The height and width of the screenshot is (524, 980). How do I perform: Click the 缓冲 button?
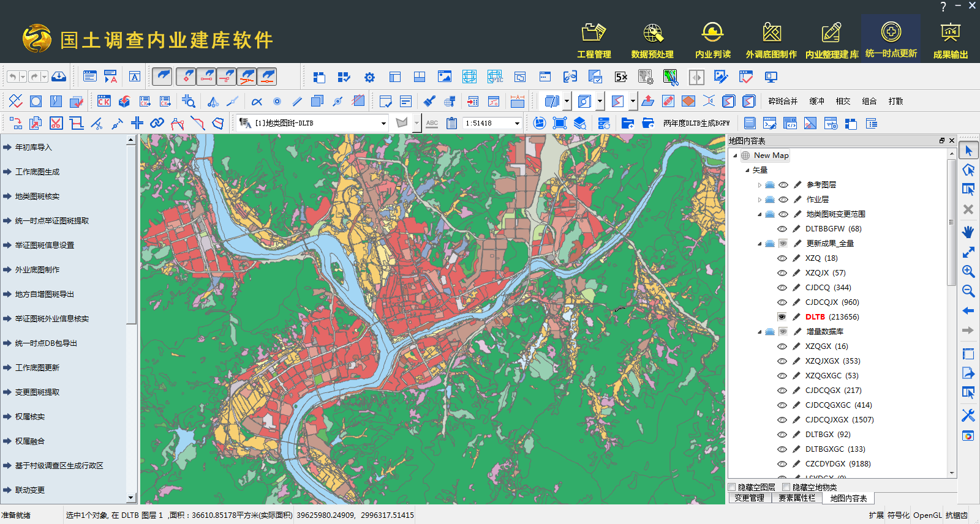click(816, 101)
